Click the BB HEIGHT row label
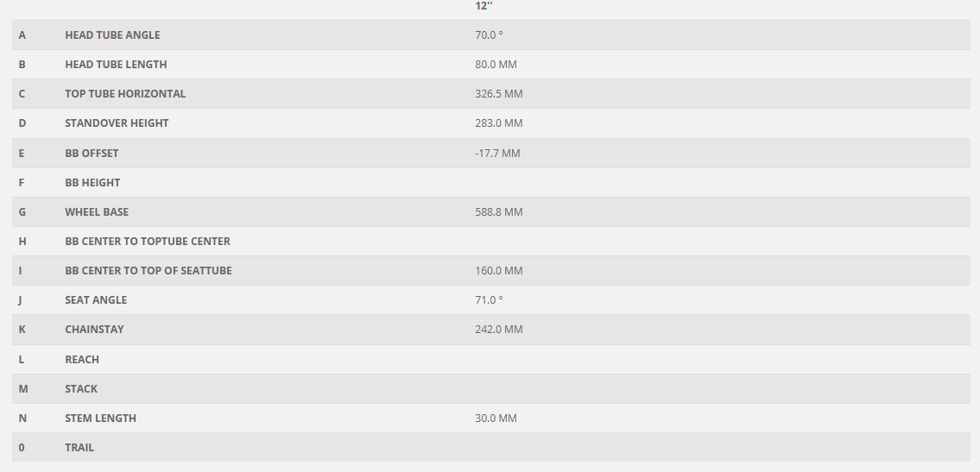 [92, 183]
